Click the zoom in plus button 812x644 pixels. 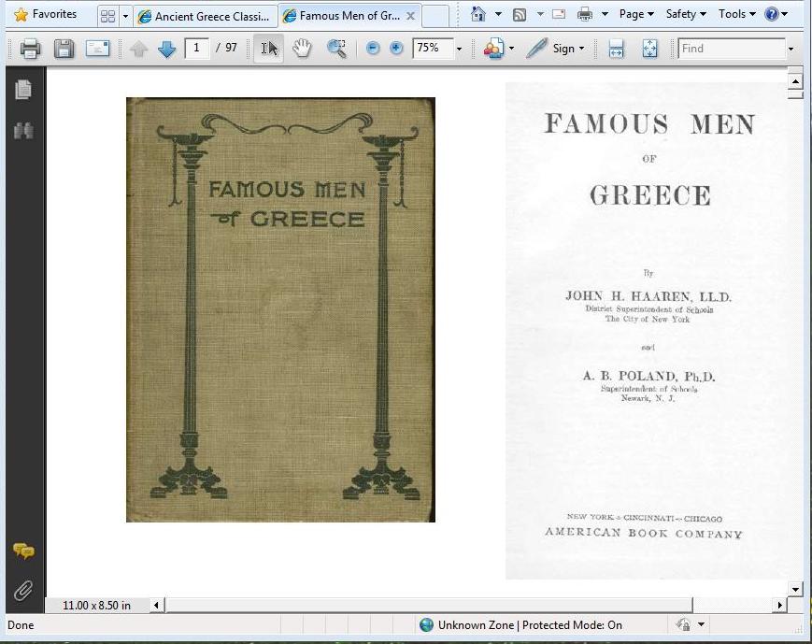(396, 49)
